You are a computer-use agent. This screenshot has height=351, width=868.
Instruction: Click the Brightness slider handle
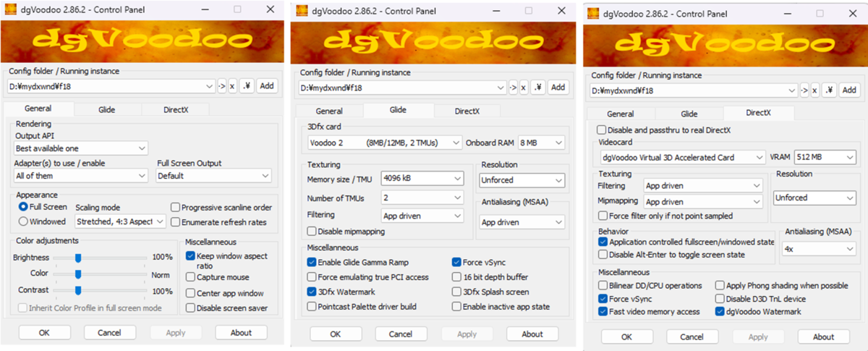78,258
